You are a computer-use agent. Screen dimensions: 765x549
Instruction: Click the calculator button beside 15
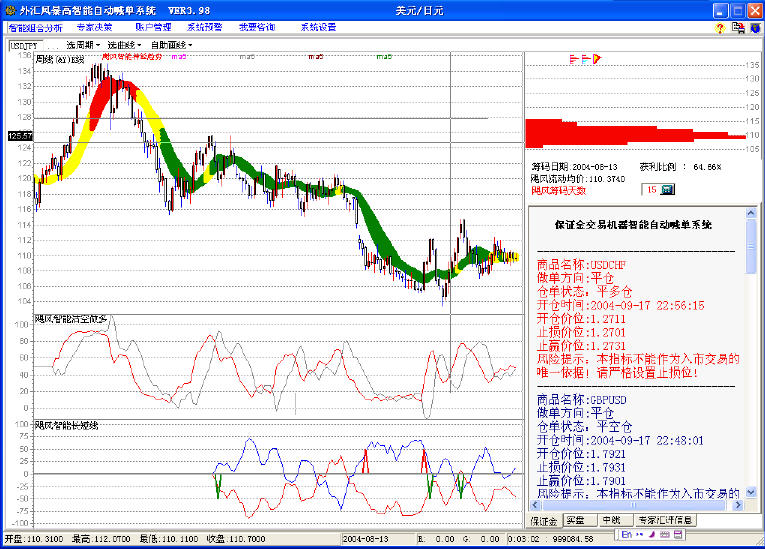tap(667, 190)
